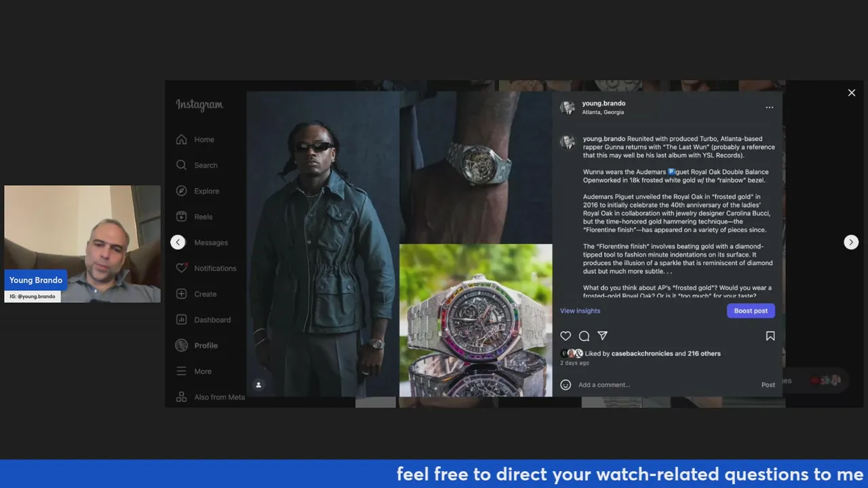Image resolution: width=868 pixels, height=488 pixels.
Task: Click the Boost post button
Action: click(x=751, y=310)
